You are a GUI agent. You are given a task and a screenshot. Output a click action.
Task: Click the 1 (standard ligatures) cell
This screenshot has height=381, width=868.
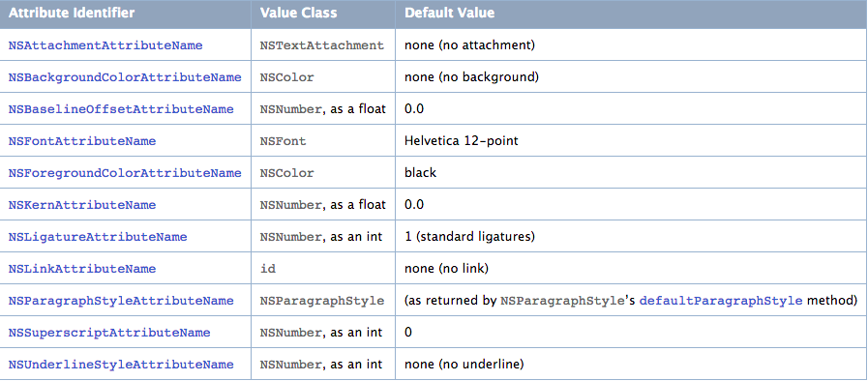click(x=469, y=237)
